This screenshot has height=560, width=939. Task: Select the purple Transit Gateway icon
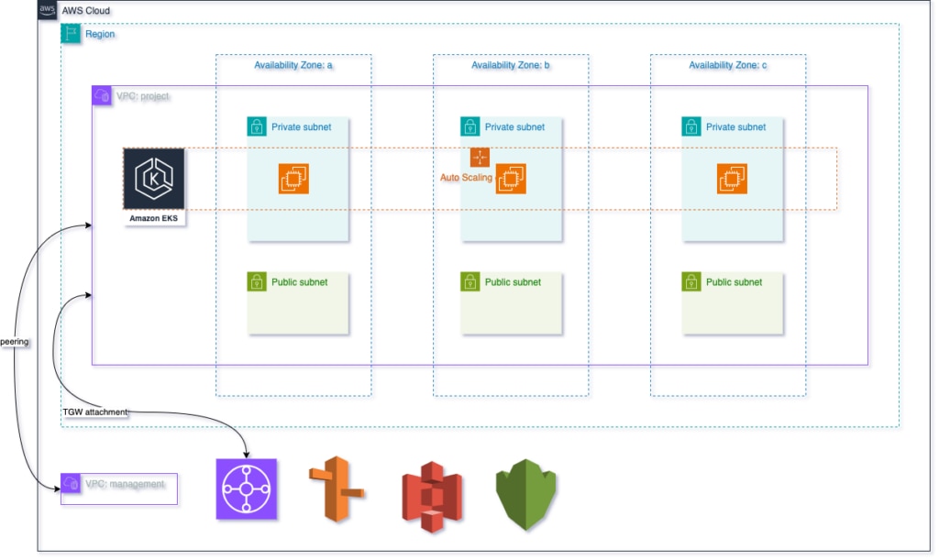246,489
